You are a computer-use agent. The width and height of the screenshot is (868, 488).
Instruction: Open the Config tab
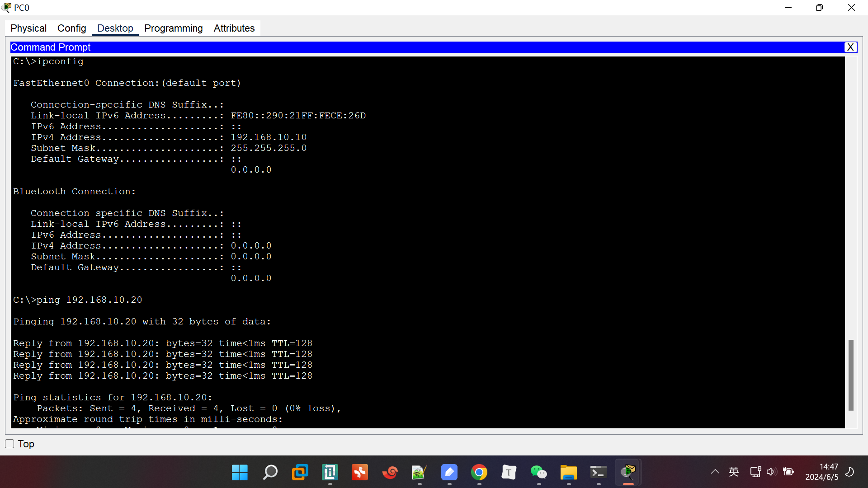(71, 28)
